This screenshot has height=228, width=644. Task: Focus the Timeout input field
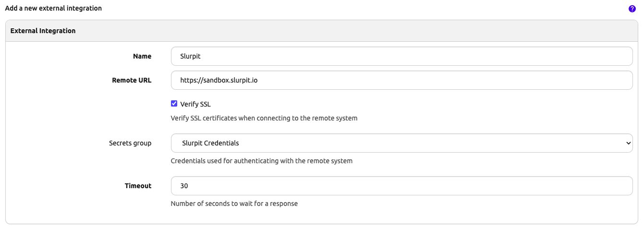[x=401, y=186]
